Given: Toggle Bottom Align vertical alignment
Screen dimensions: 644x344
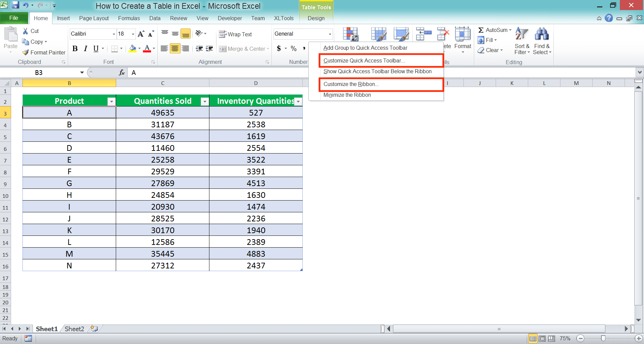Looking at the screenshot, I should pyautogui.click(x=186, y=34).
